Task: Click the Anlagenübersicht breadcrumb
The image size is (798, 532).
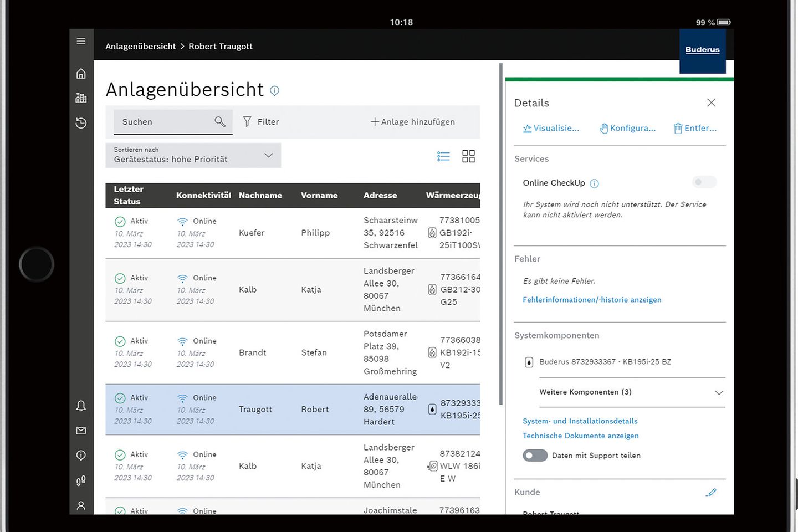Action: tap(141, 47)
